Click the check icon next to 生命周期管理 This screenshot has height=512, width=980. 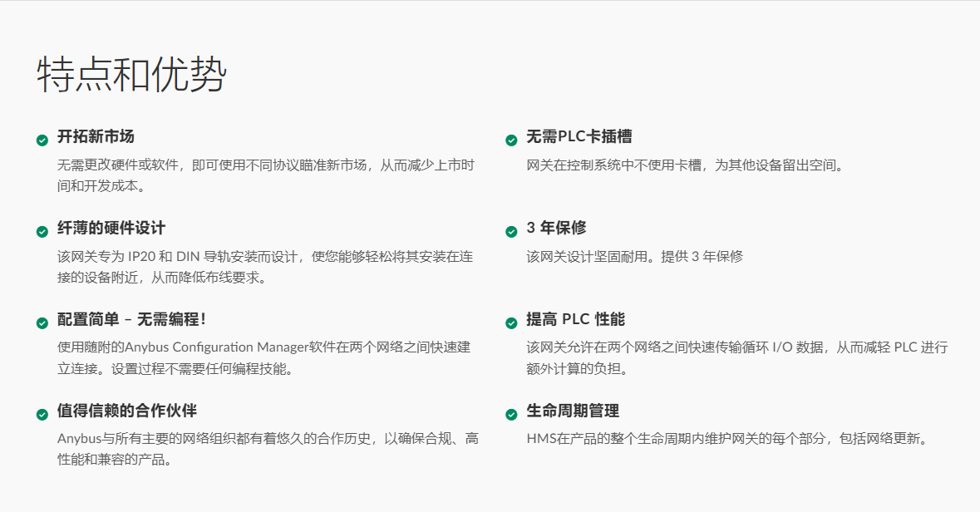pos(511,415)
